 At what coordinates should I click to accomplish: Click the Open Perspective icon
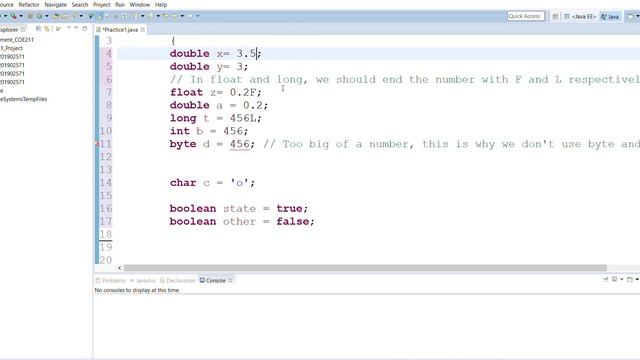556,16
